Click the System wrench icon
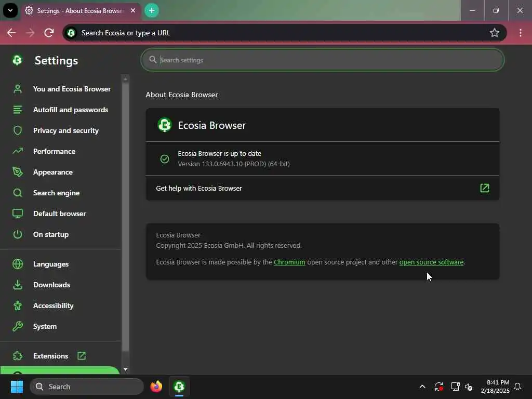Screen dimensions: 532x399 18,326
